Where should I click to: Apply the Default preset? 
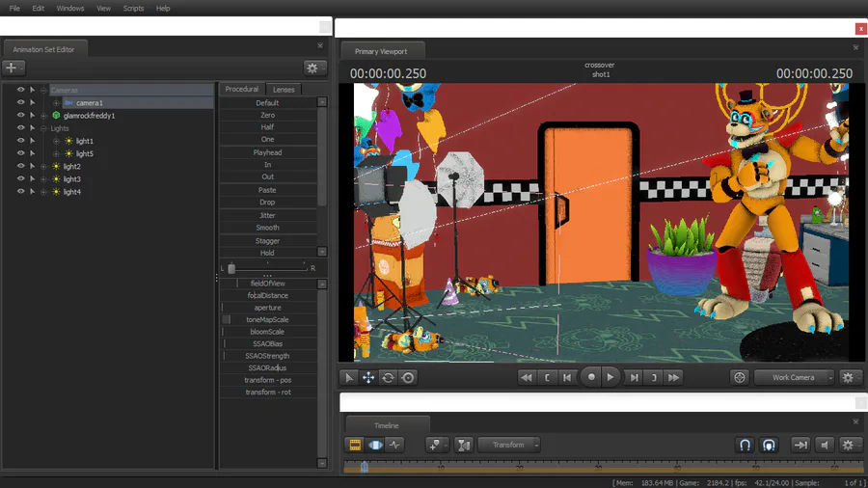pyautogui.click(x=267, y=103)
